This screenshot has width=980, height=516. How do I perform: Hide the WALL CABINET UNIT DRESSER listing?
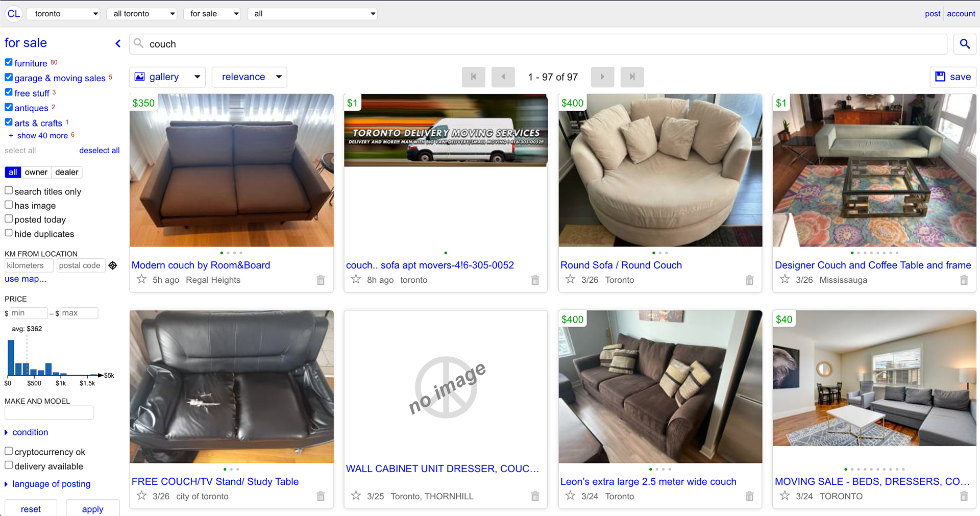pyautogui.click(x=535, y=496)
